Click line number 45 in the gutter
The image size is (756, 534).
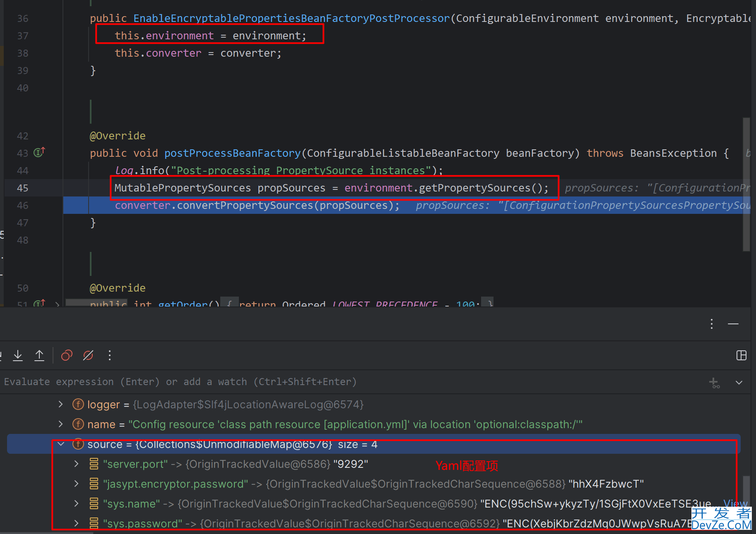(23, 188)
